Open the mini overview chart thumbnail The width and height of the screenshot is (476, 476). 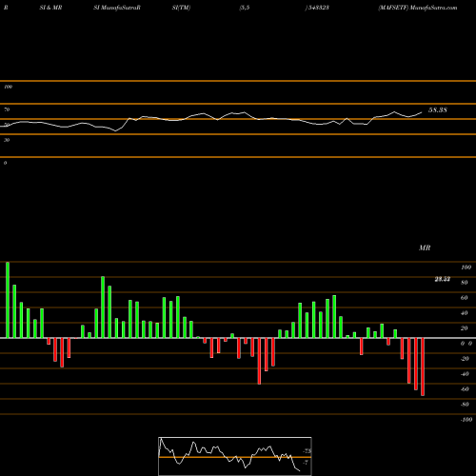235,456
